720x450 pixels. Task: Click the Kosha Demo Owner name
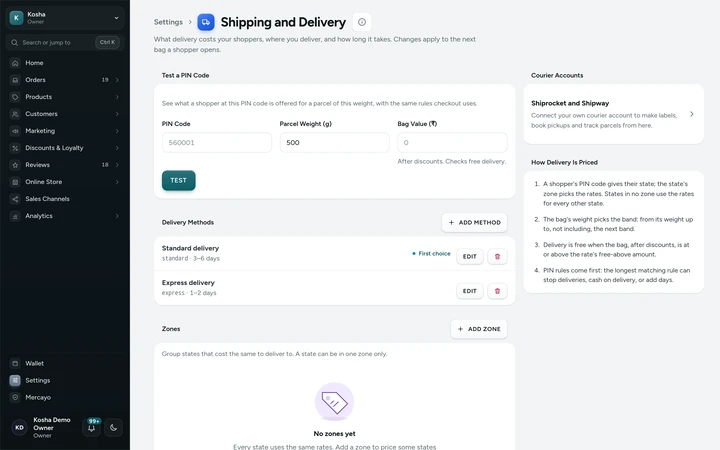click(x=52, y=424)
